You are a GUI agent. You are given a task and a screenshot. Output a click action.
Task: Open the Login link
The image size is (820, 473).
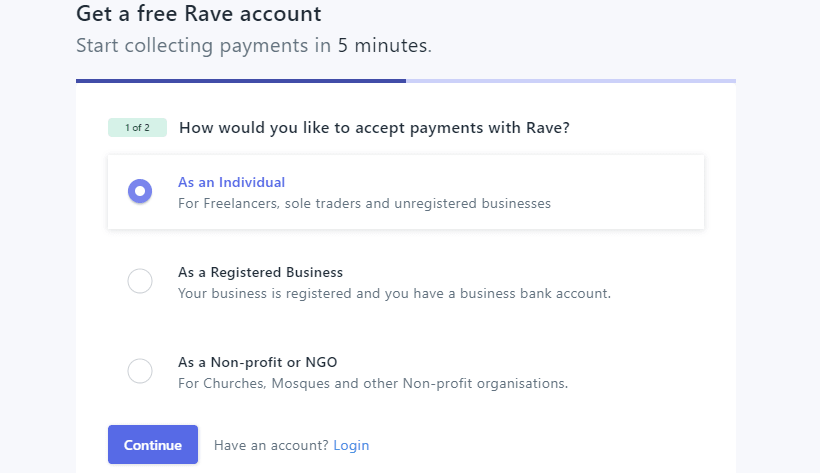(351, 445)
